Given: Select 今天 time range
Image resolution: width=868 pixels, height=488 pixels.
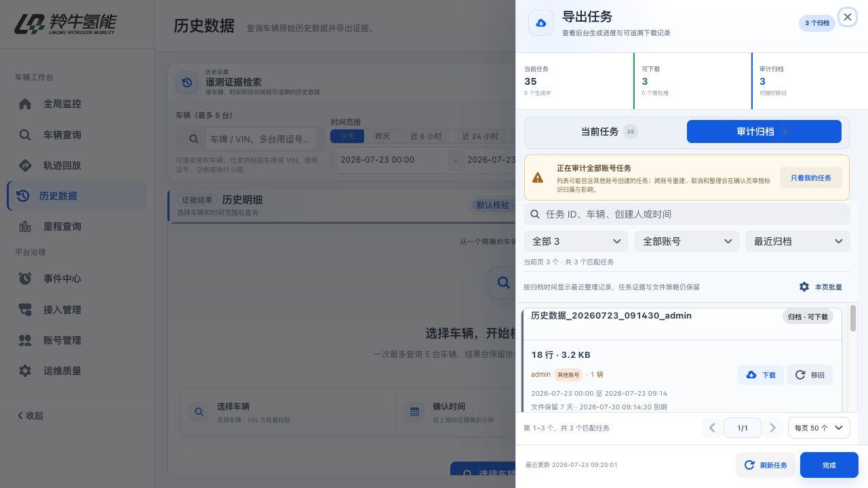Looking at the screenshot, I should click(x=347, y=136).
